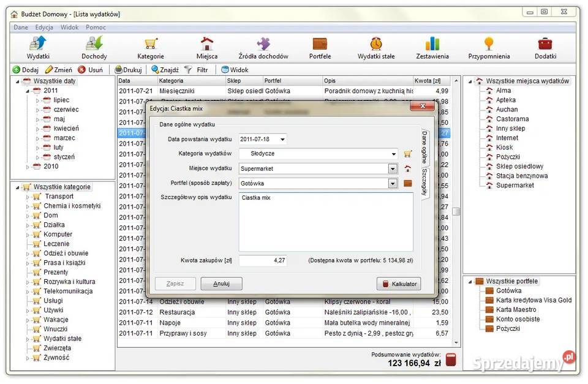Click the Anuluj button
588x384 pixels.
[x=221, y=284]
